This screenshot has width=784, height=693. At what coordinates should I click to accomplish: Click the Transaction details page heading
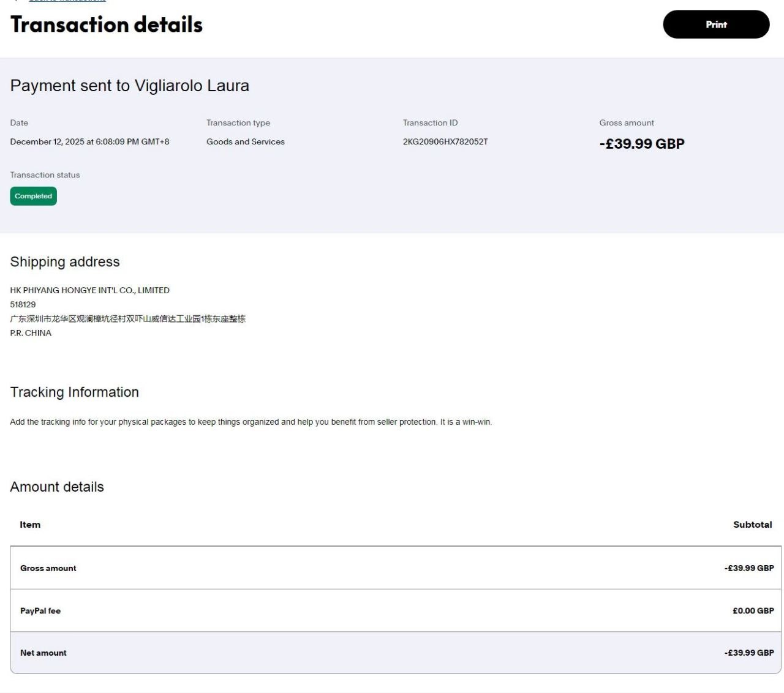107,24
